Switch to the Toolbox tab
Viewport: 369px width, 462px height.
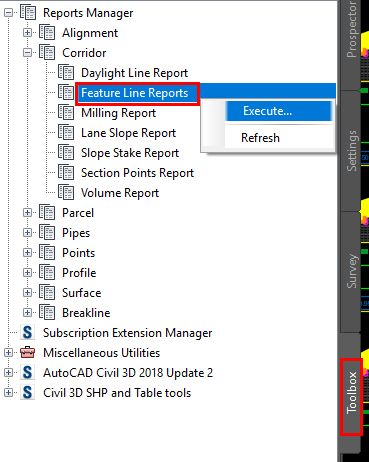351,393
